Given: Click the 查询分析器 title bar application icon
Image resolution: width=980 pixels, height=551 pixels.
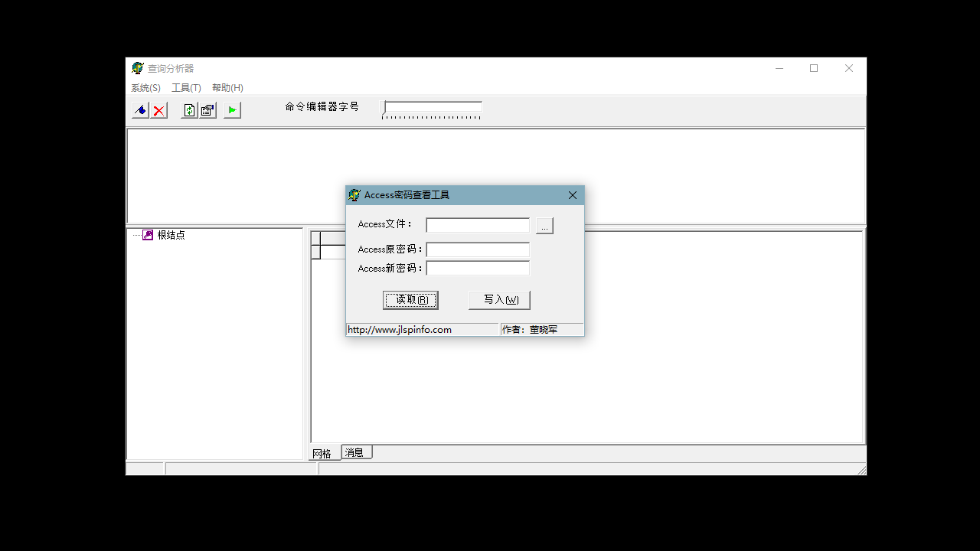Looking at the screenshot, I should 138,67.
